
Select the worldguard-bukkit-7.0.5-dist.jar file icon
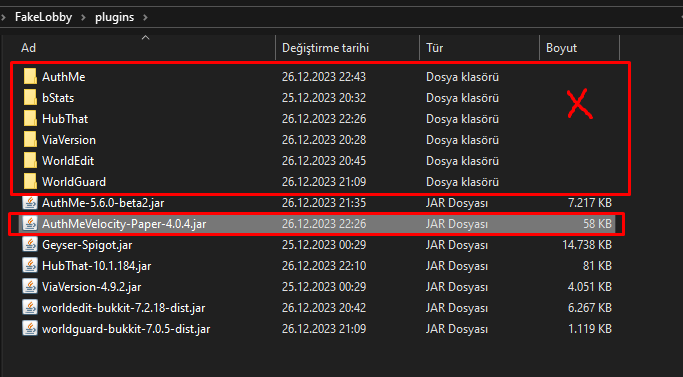click(x=30, y=328)
